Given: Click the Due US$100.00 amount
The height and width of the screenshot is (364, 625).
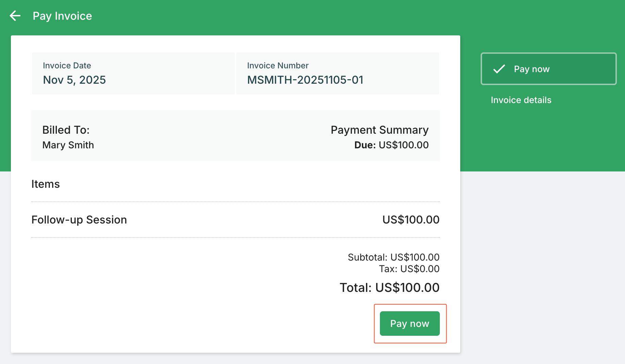Looking at the screenshot, I should 391,145.
